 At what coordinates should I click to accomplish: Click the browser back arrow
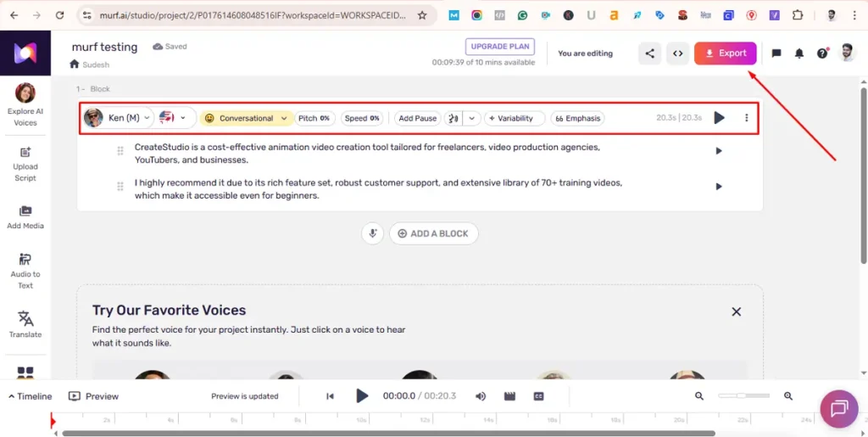click(14, 15)
